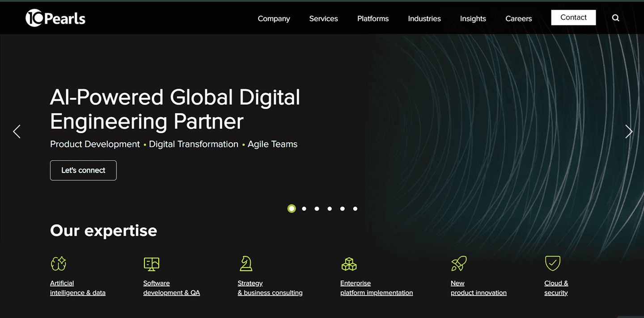Click the Product Development tagline text
The image size is (644, 318).
pyautogui.click(x=95, y=144)
